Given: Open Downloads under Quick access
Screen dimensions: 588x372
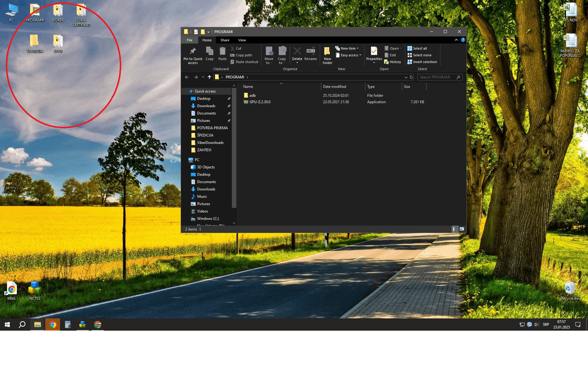Looking at the screenshot, I should 206,106.
